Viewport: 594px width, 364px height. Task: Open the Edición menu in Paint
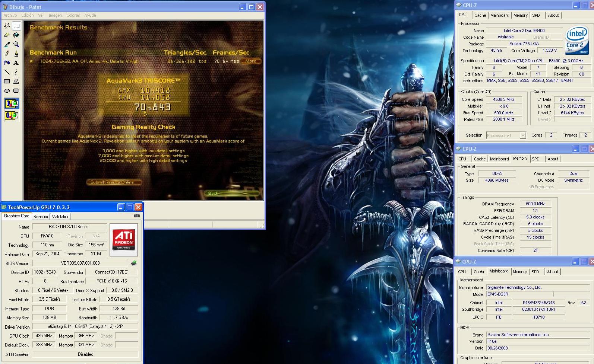[28, 15]
